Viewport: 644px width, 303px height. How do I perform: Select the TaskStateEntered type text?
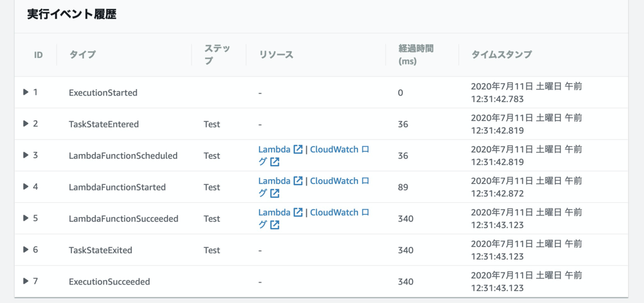104,124
